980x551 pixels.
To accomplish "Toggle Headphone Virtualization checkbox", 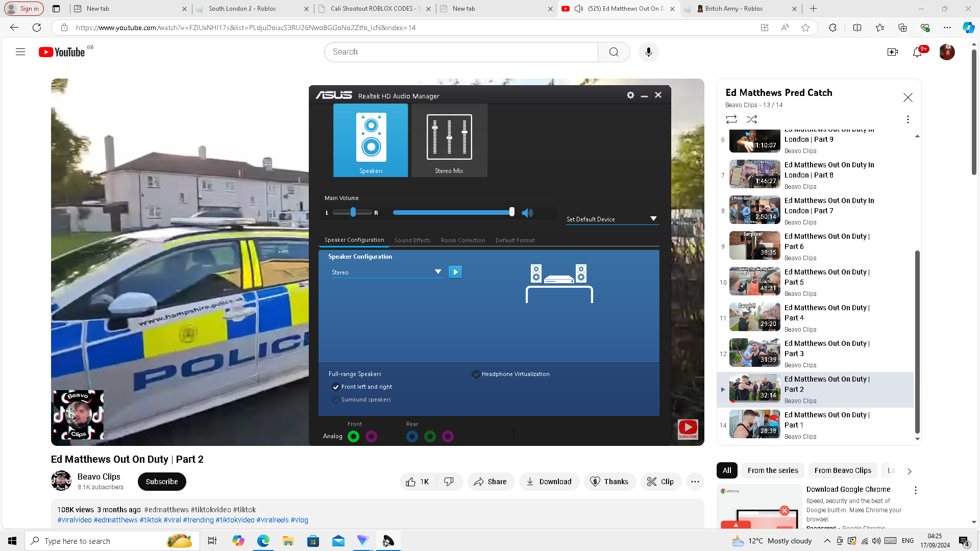I will pos(476,374).
